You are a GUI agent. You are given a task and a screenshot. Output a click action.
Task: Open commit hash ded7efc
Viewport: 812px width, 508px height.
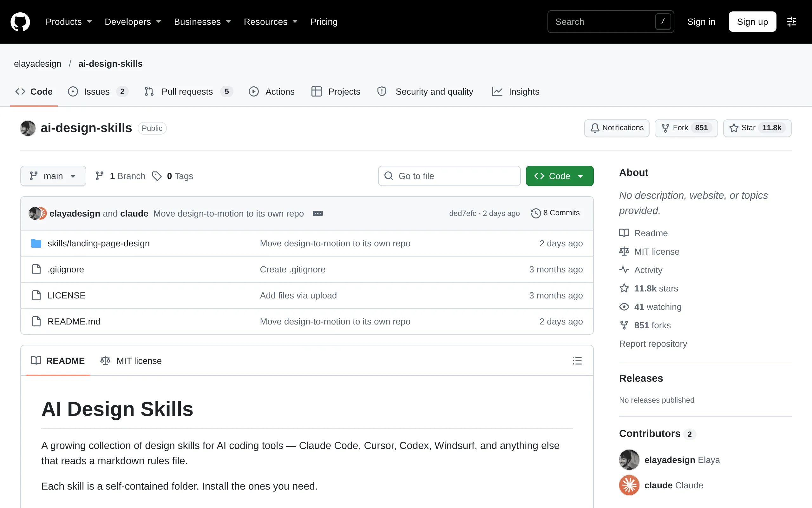(462, 213)
